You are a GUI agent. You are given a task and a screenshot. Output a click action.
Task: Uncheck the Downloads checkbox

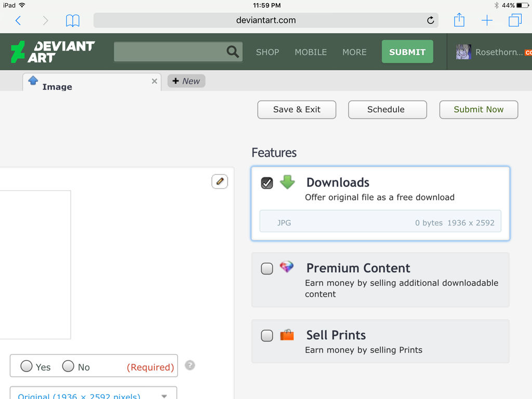pyautogui.click(x=267, y=183)
